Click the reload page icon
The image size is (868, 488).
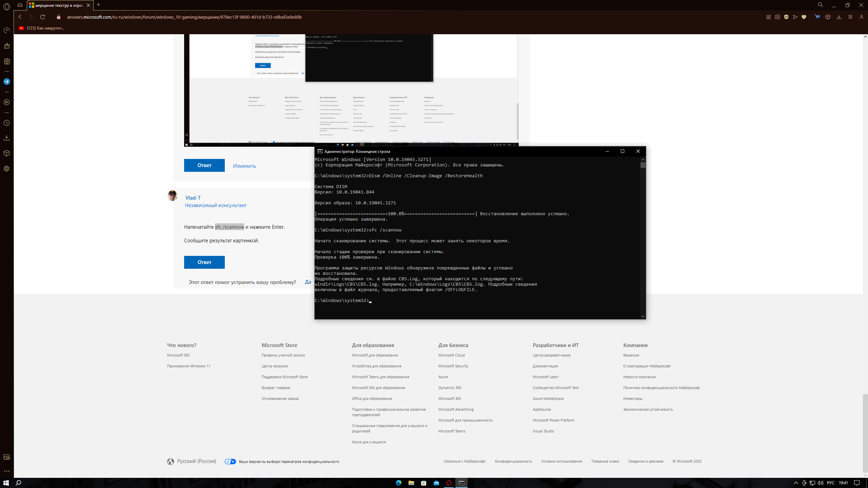(x=42, y=17)
